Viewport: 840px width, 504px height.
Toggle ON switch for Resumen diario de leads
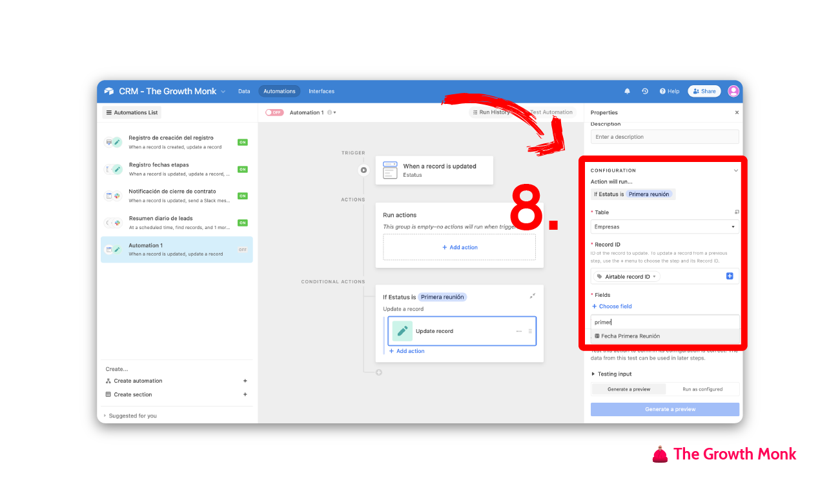[x=242, y=223]
